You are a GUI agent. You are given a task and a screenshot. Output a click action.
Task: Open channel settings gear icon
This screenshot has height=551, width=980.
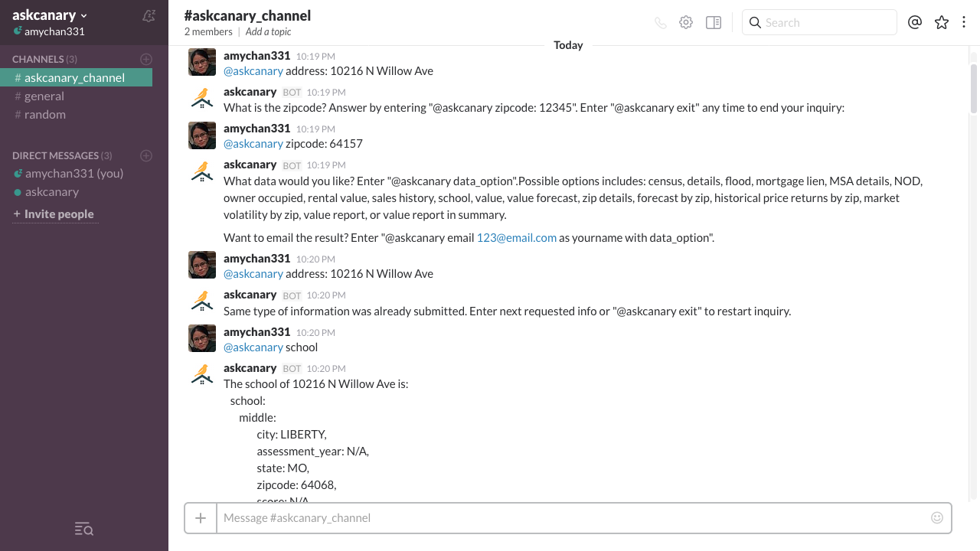click(686, 23)
